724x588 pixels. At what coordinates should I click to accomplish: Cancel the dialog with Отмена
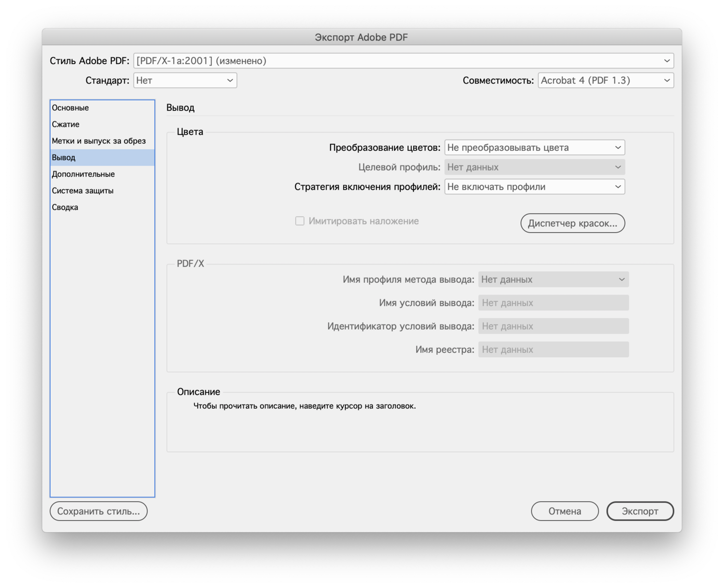coord(565,511)
